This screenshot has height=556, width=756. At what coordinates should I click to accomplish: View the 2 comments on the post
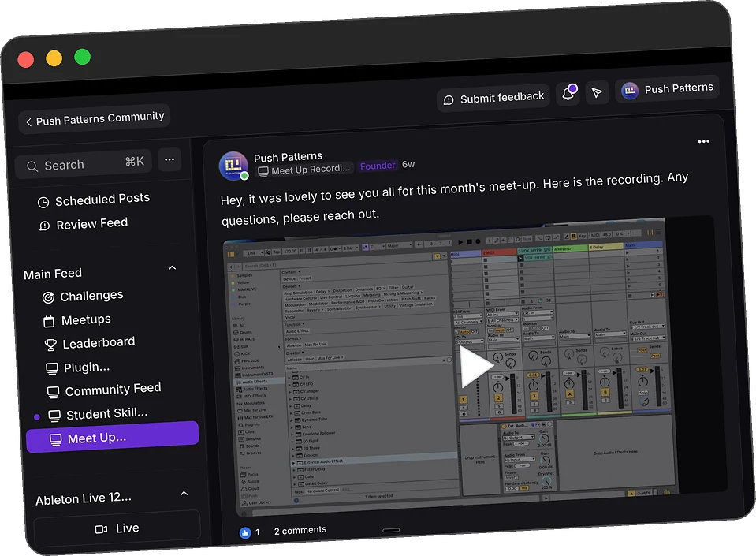tap(300, 530)
